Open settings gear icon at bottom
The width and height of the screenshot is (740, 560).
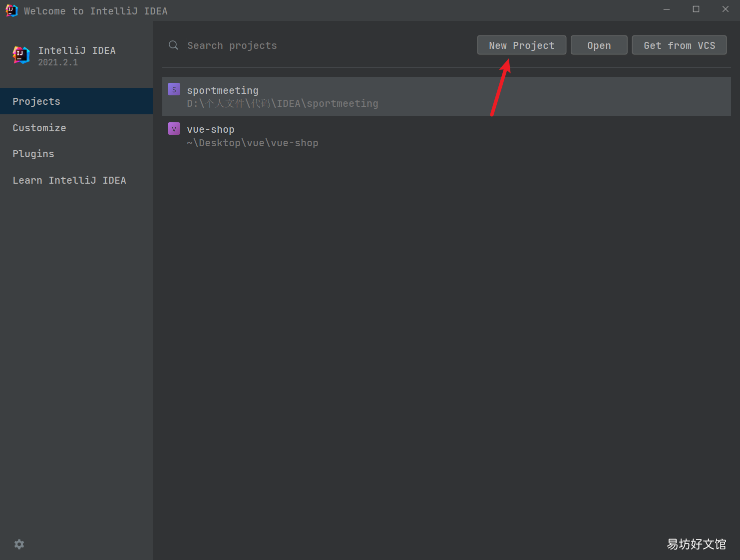[x=19, y=544]
